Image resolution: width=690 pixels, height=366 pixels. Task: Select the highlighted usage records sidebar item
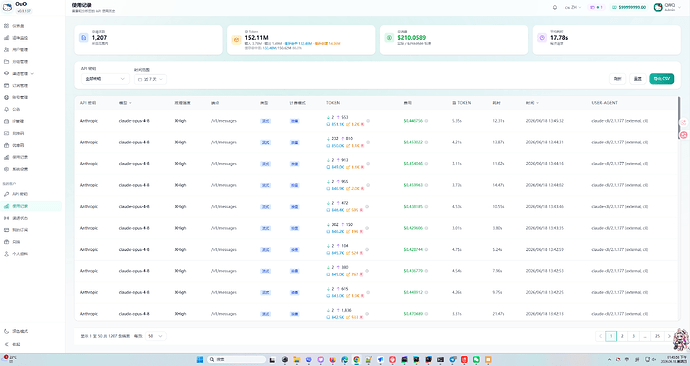[31, 206]
